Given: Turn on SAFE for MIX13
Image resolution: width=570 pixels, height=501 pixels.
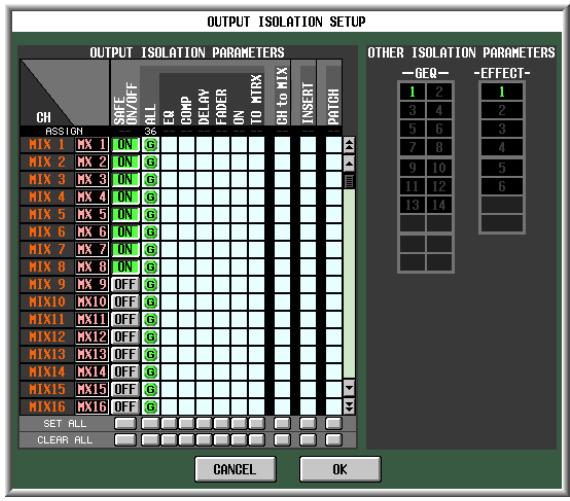Looking at the screenshot, I should 125,354.
